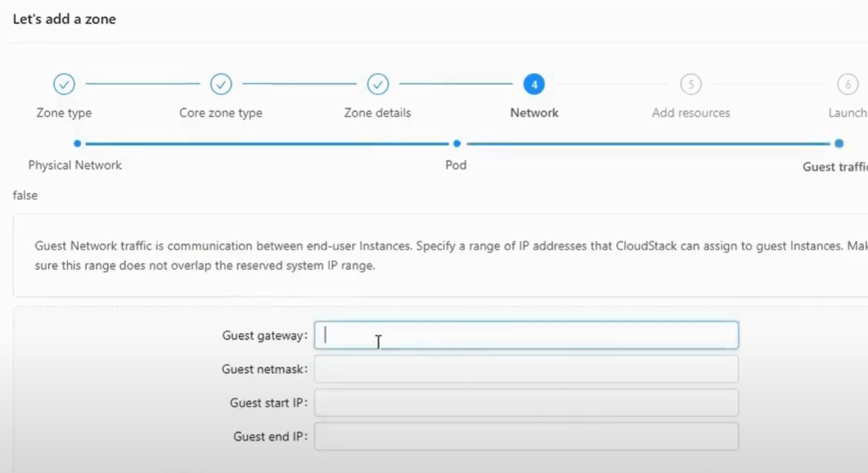Screen dimensions: 868x473
Task: Select the Guest start IP field
Action: pyautogui.click(x=527, y=403)
